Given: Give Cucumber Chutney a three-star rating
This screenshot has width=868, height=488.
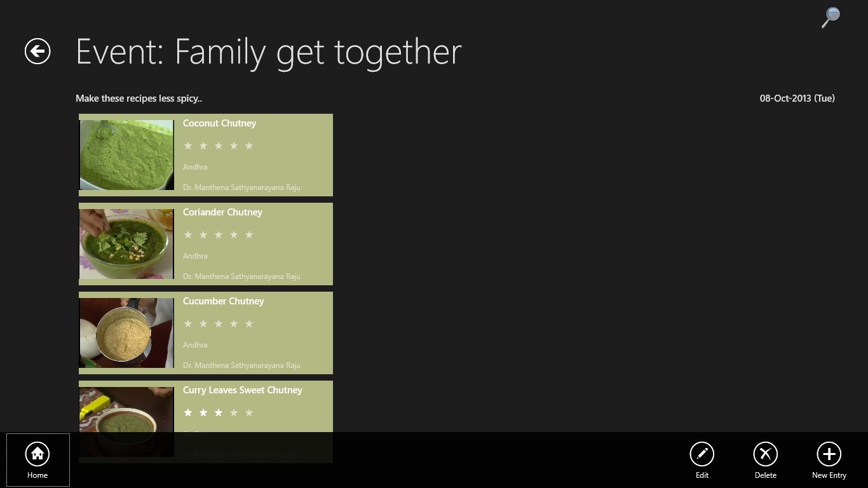Looking at the screenshot, I should (219, 324).
